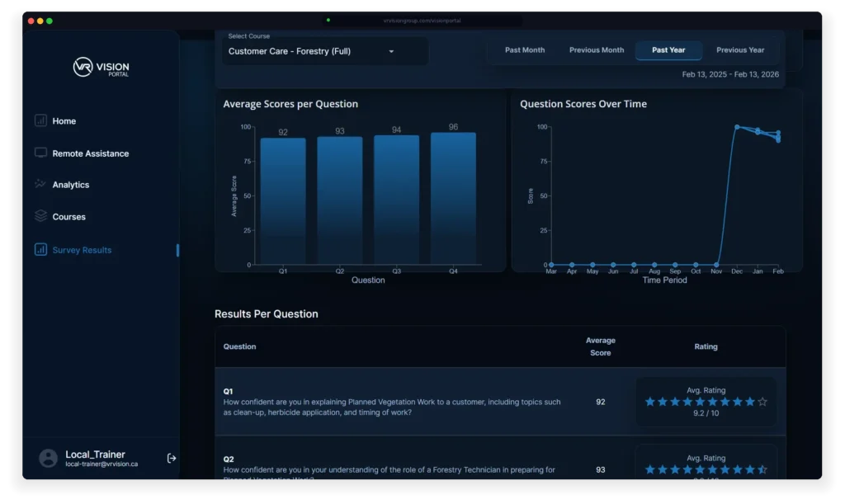Select the Courses stacked-layers icon
The image size is (845, 504).
point(40,216)
